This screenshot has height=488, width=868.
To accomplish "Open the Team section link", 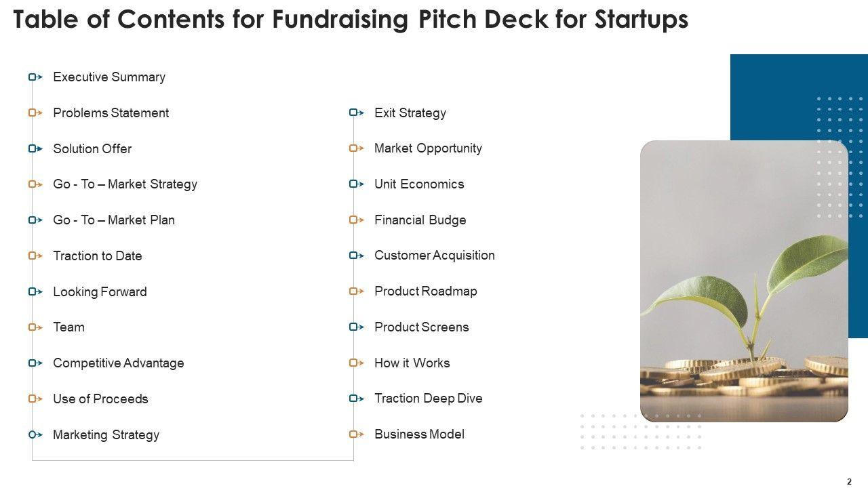I will (68, 327).
